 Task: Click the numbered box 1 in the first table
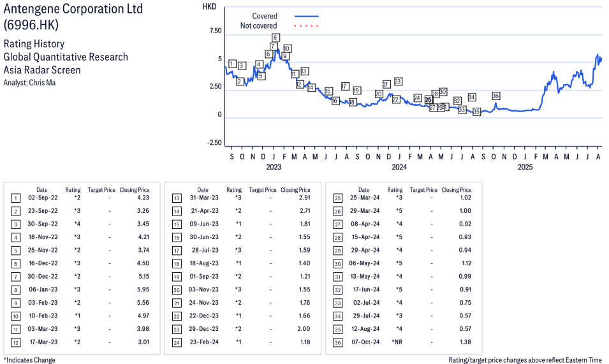pos(15,198)
